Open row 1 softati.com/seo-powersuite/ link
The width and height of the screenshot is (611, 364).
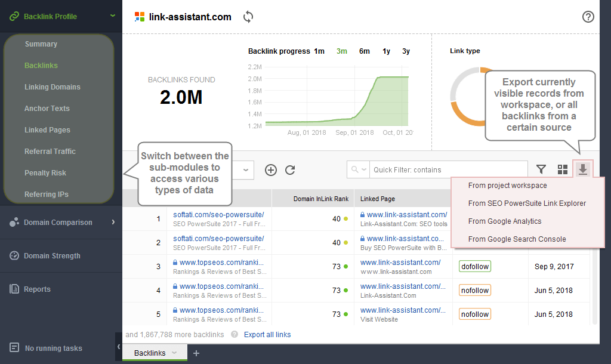(218, 215)
